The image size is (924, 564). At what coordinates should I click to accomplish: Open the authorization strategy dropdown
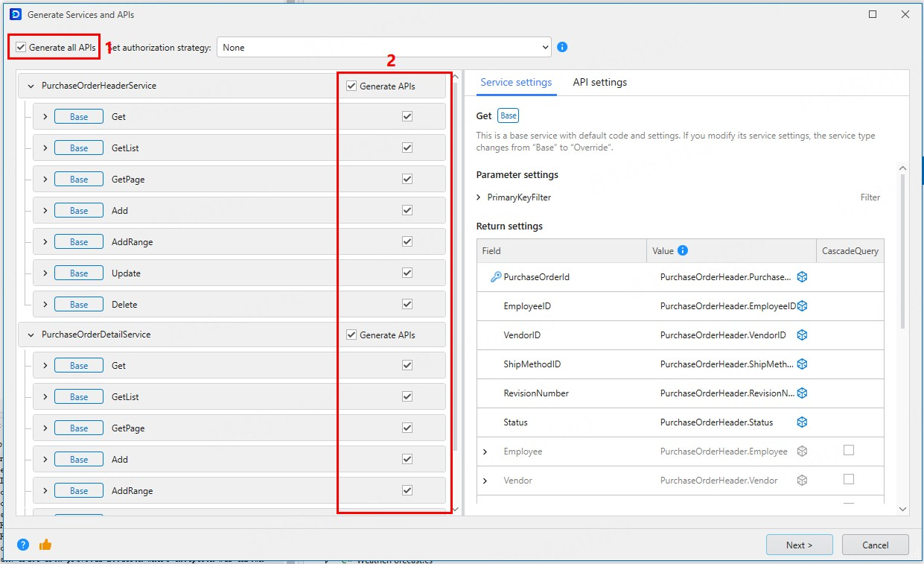coord(384,48)
